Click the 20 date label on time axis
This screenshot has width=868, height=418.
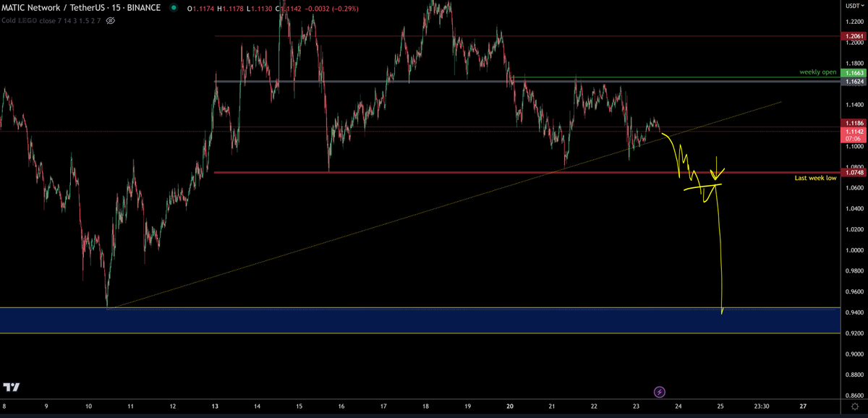[510, 406]
